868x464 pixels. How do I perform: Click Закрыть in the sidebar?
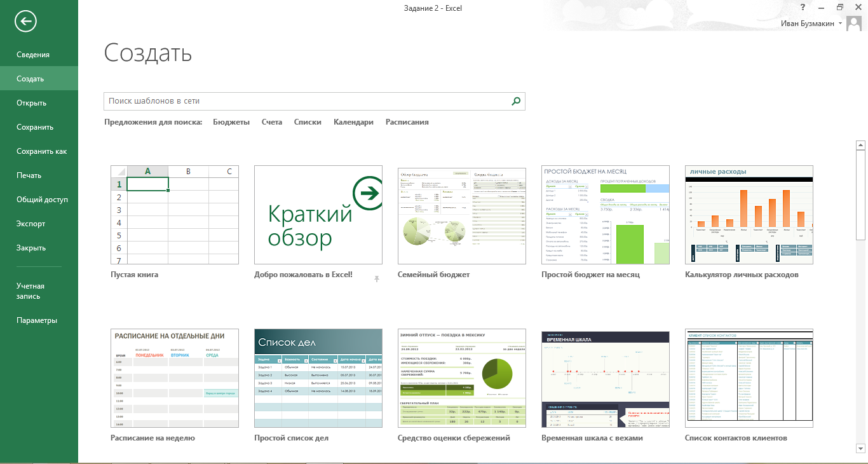[x=39, y=248]
